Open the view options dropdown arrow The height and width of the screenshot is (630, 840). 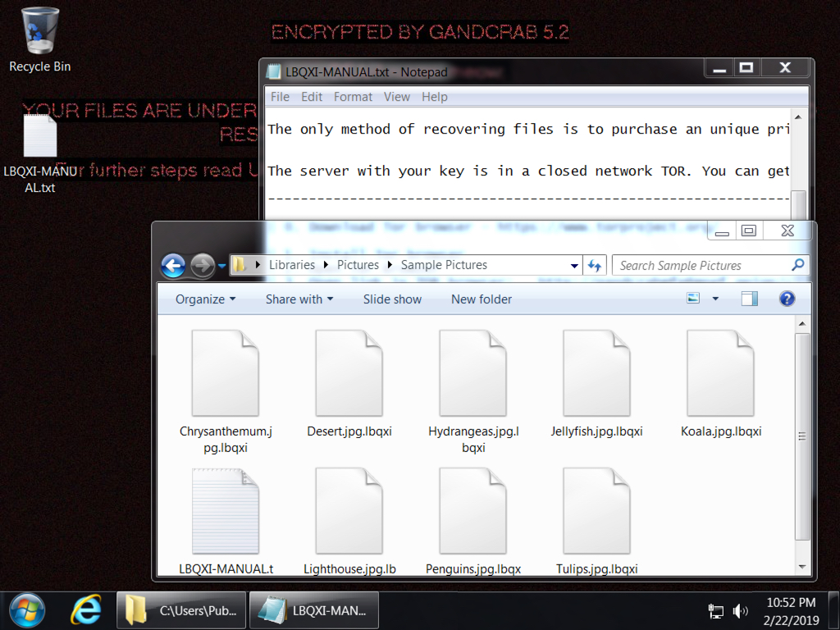click(715, 299)
